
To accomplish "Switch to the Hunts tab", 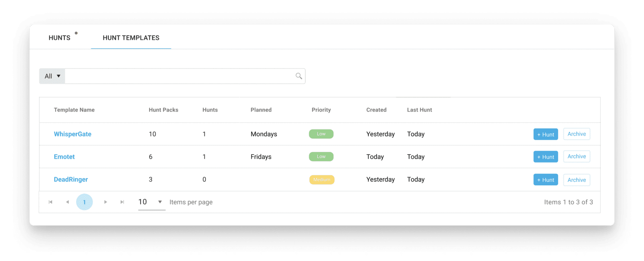I will [60, 38].
